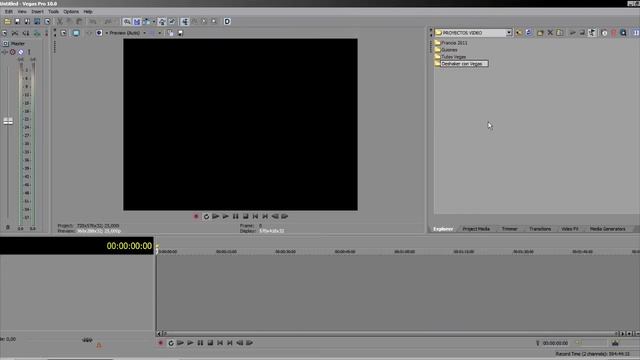The image size is (640, 360).
Task: Open the Help menu
Action: [x=88, y=11]
